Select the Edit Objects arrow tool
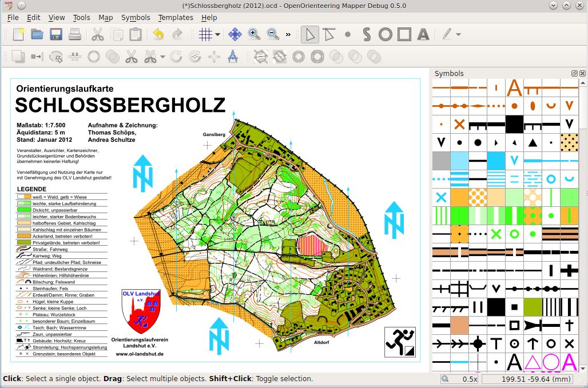Image resolution: width=588 pixels, height=388 pixels. coord(309,34)
